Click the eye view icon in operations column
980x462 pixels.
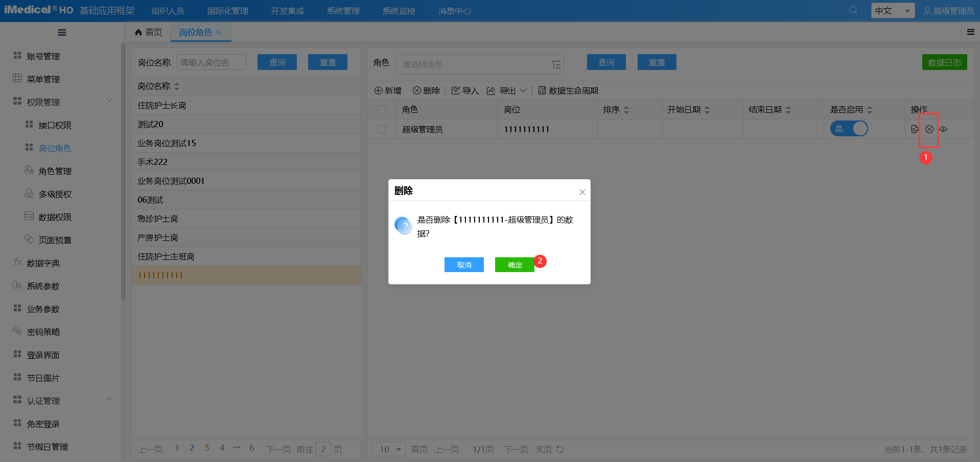pos(943,129)
